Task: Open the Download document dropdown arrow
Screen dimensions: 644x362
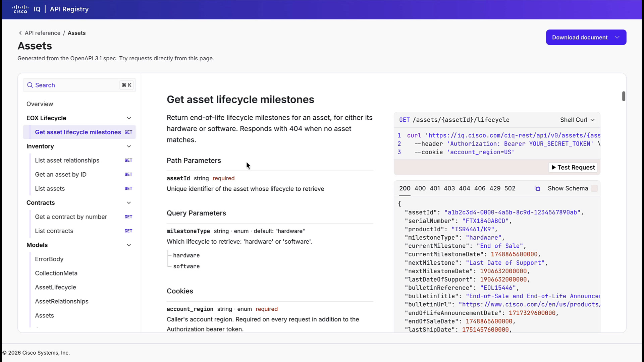Action: (x=617, y=37)
